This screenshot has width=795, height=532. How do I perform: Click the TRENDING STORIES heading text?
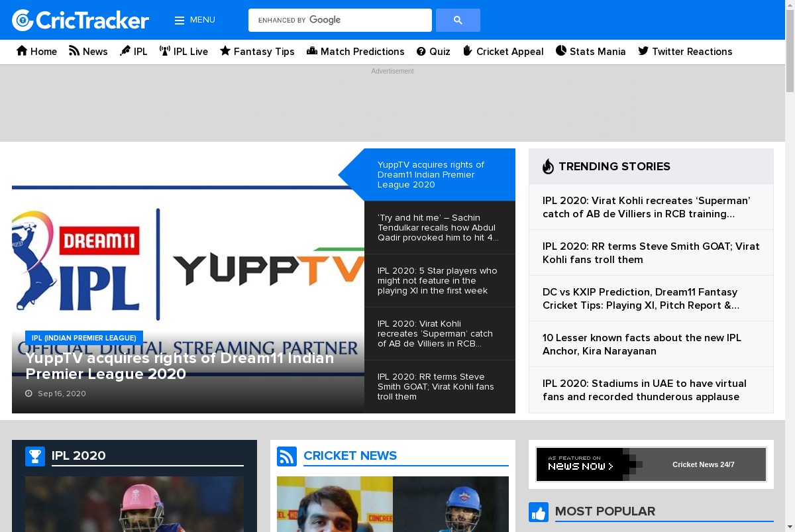pos(614,166)
